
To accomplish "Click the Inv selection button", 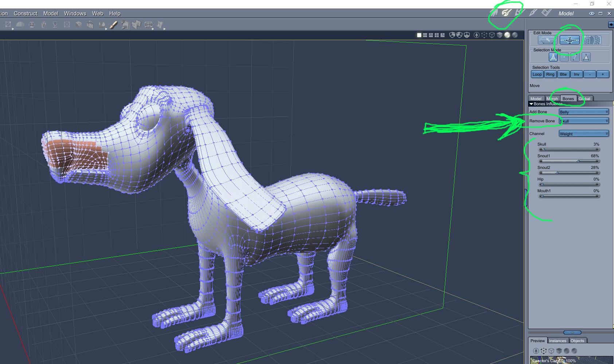I will point(576,74).
